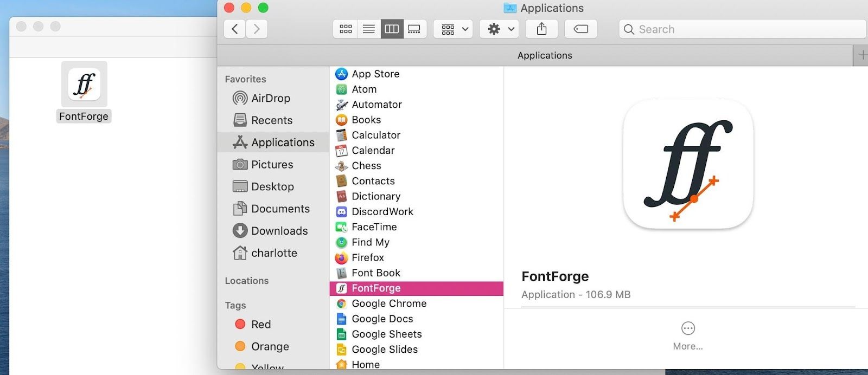Go forward with the Finder forward arrow
Image resolution: width=868 pixels, height=375 pixels.
257,29
